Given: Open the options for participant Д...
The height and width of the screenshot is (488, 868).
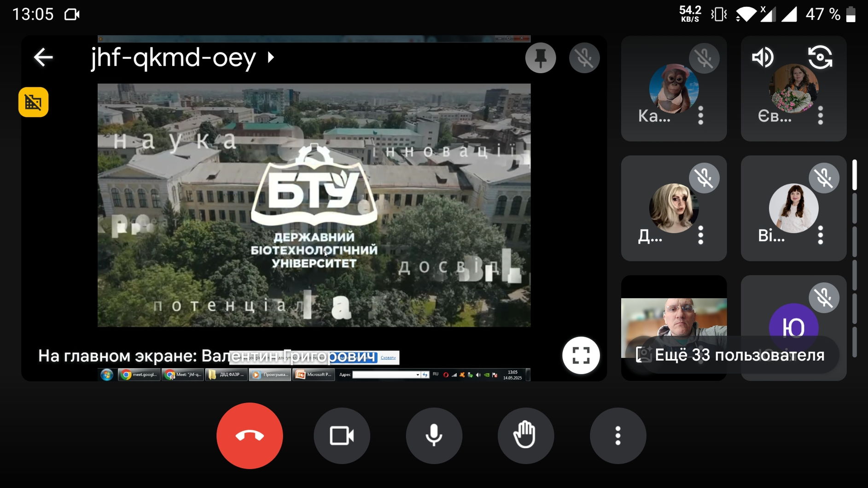Looking at the screenshot, I should click(x=701, y=235).
